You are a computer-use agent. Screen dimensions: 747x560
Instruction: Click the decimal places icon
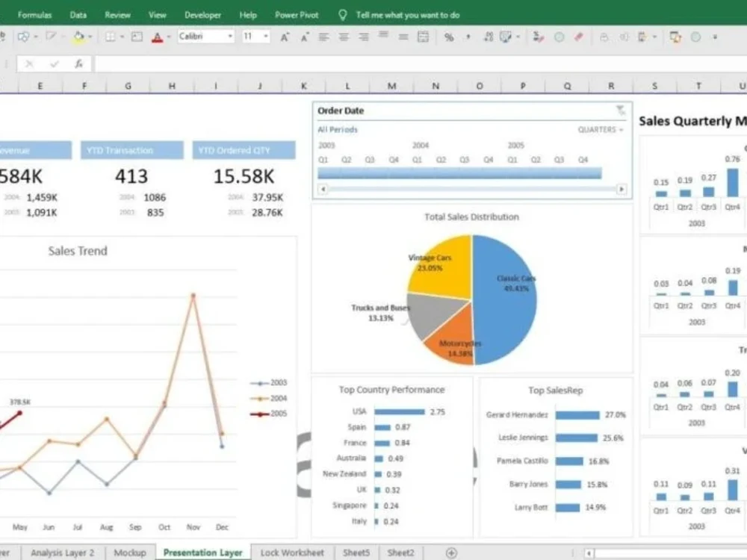tap(489, 37)
